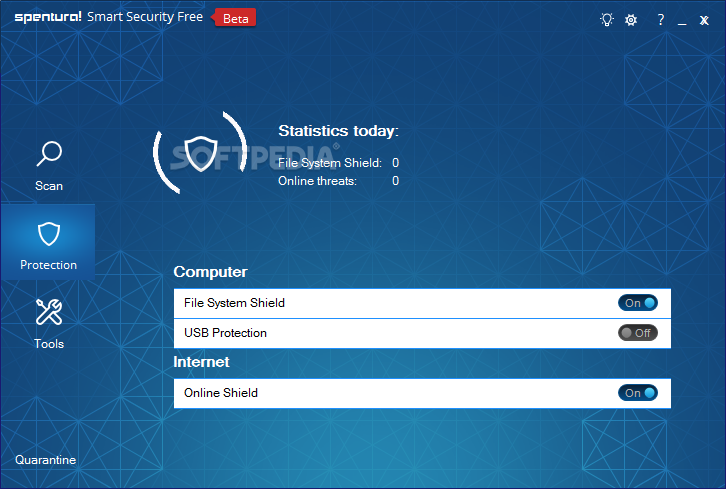Close the Spentura window
Viewport: 726px width, 489px height.
tap(704, 20)
